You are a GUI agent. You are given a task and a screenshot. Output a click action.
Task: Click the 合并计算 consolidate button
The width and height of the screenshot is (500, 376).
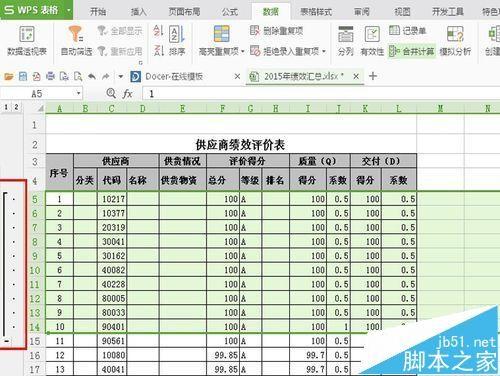[x=412, y=51]
